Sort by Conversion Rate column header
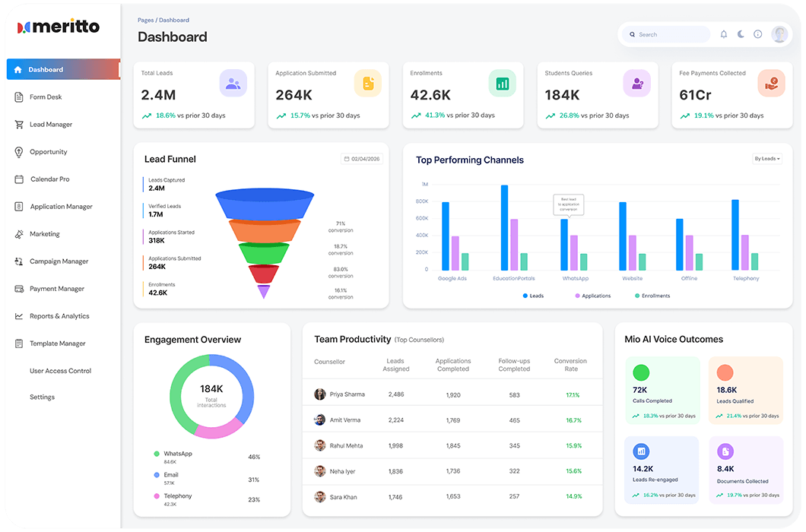The image size is (806, 532). tap(570, 365)
